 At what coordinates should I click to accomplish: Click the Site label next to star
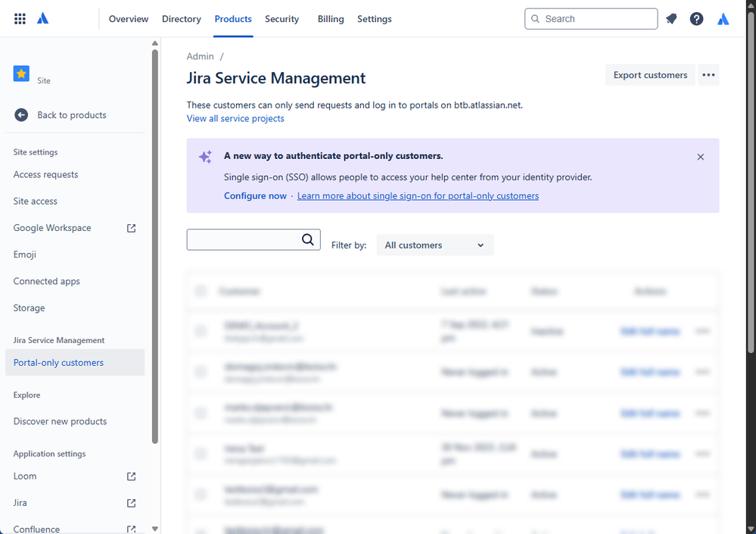[x=44, y=81]
